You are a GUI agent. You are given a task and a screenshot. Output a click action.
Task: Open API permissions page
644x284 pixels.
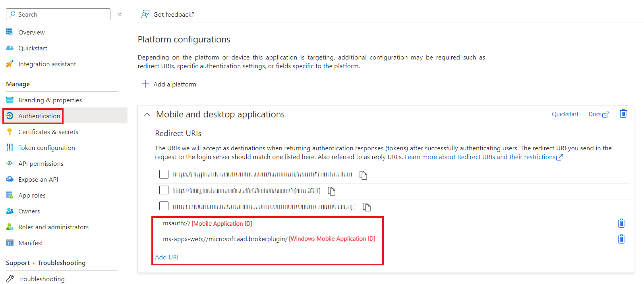point(41,163)
